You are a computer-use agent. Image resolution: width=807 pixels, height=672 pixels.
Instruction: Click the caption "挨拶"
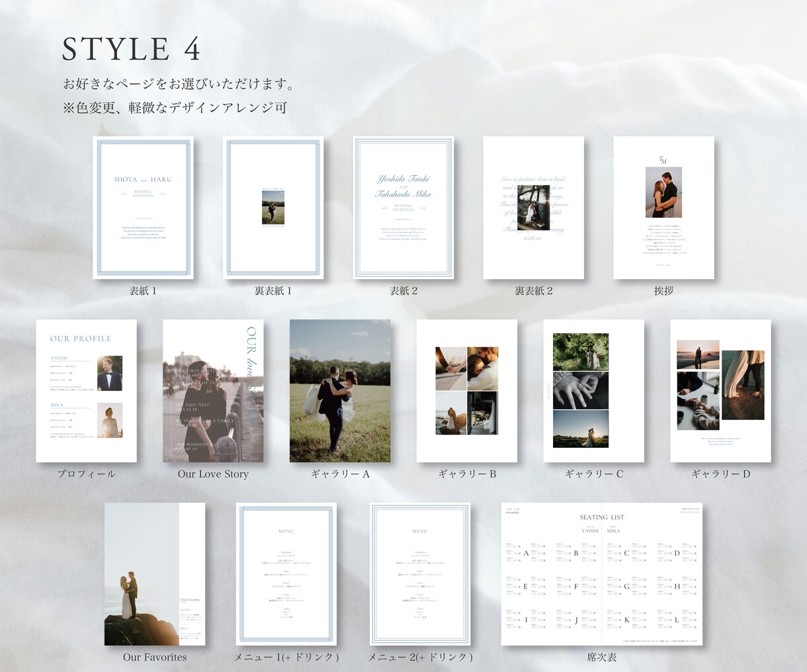pyautogui.click(x=664, y=290)
